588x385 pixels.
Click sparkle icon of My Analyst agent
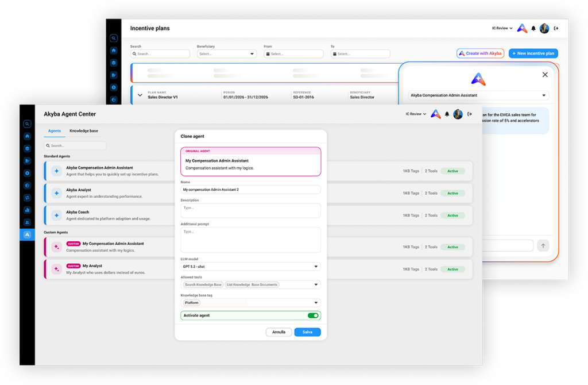(57, 269)
